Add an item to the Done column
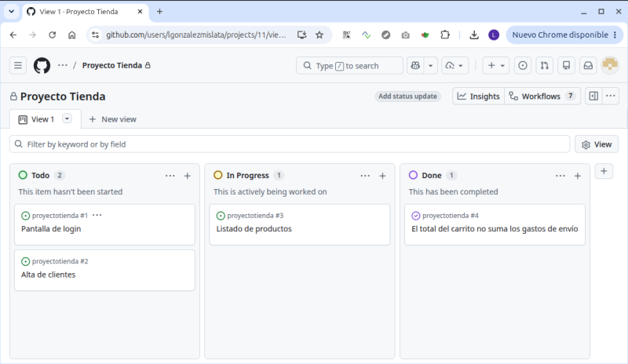The width and height of the screenshot is (628, 364). pos(578,176)
